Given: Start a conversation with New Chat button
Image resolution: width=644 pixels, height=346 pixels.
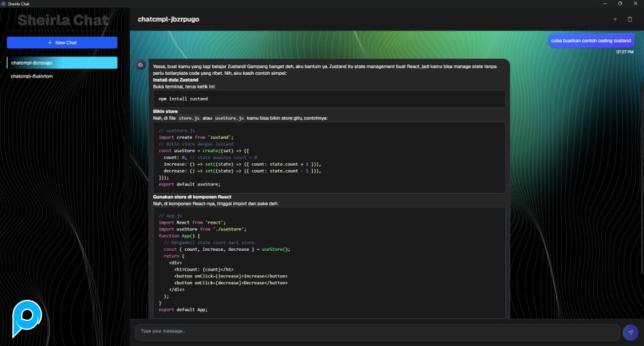Looking at the screenshot, I should 62,42.
